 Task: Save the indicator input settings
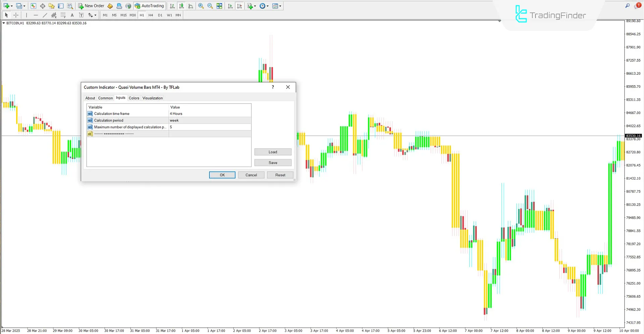click(x=273, y=163)
